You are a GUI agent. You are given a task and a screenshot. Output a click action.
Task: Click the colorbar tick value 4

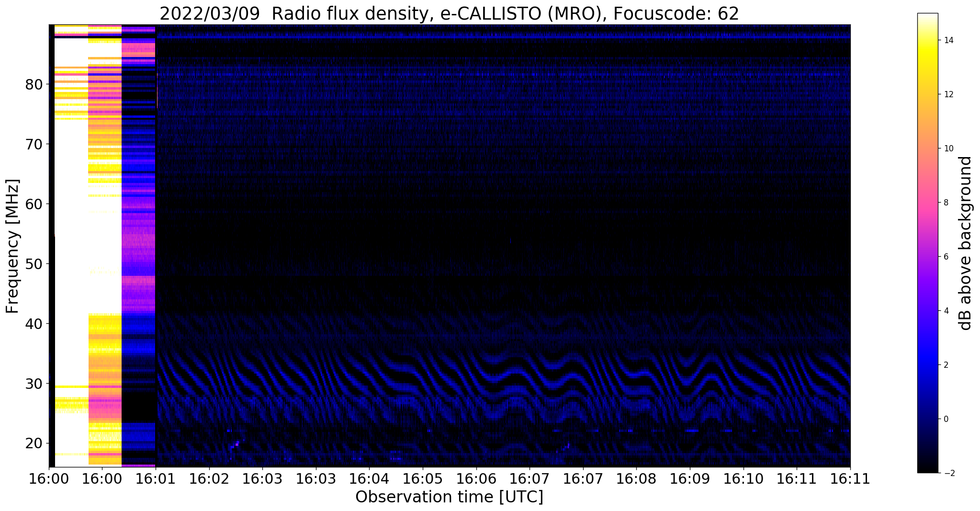point(945,311)
